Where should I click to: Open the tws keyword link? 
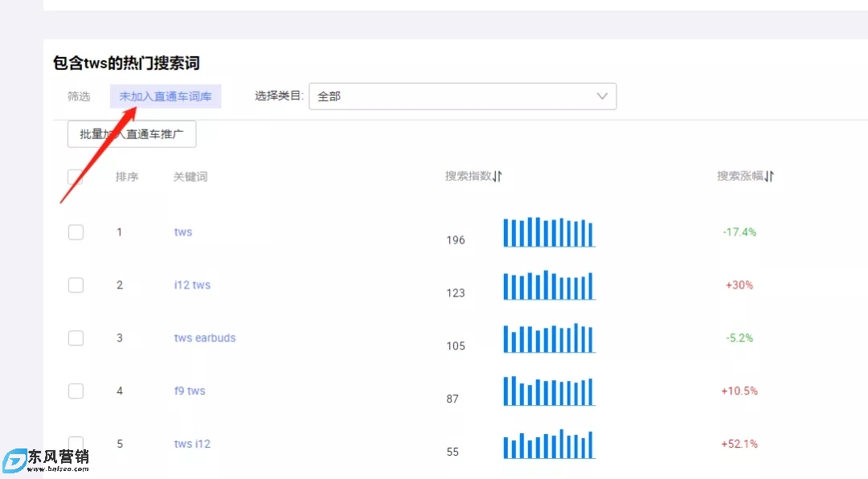183,232
